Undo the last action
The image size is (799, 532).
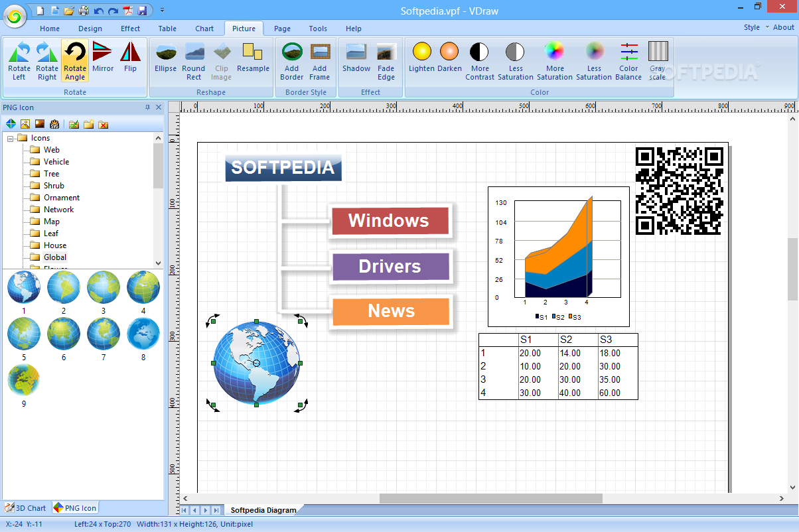(98, 11)
